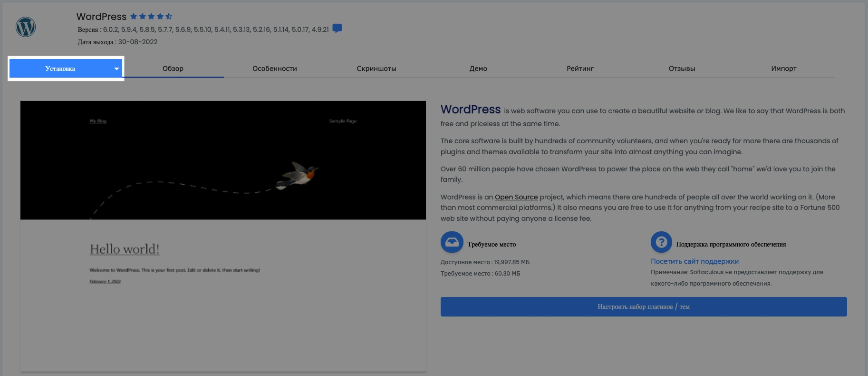This screenshot has width=868, height=376.
Task: Click the Поддержка программного обеспечения label
Action: pos(731,244)
